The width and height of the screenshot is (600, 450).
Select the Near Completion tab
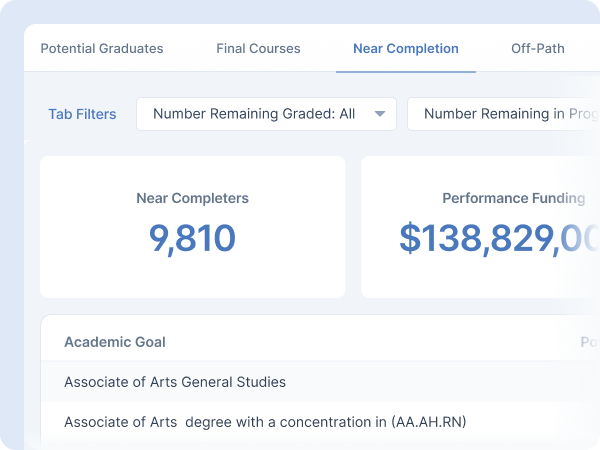coord(405,48)
